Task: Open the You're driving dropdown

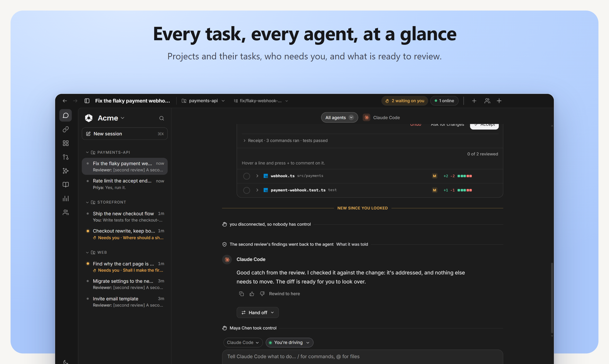Action: (289, 342)
